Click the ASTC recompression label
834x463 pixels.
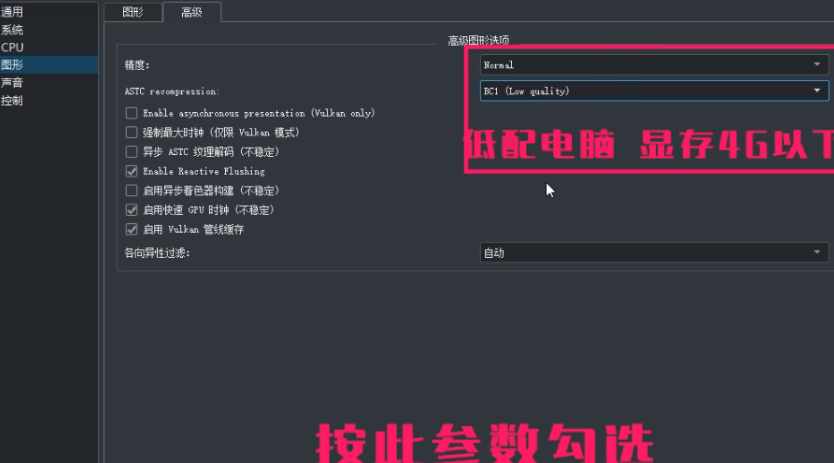coord(172,92)
